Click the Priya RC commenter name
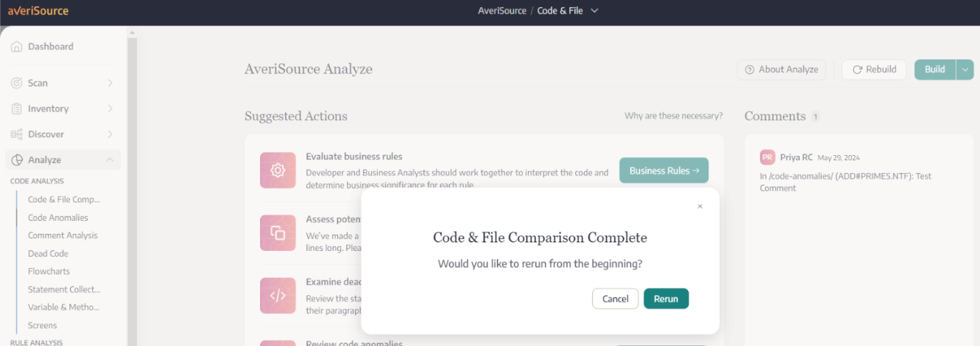This screenshot has height=346, width=980. (796, 157)
